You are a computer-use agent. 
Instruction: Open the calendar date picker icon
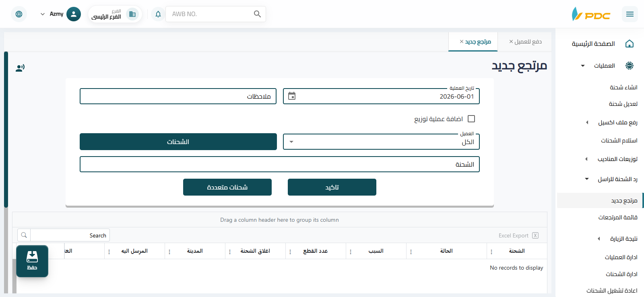pyautogui.click(x=292, y=96)
